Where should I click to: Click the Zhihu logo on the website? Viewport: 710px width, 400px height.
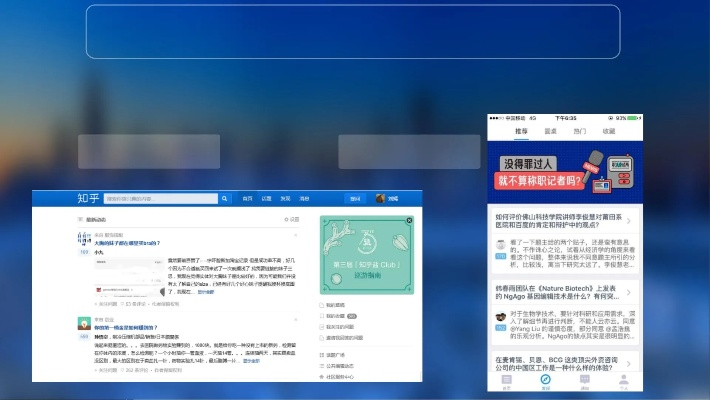pyautogui.click(x=88, y=198)
